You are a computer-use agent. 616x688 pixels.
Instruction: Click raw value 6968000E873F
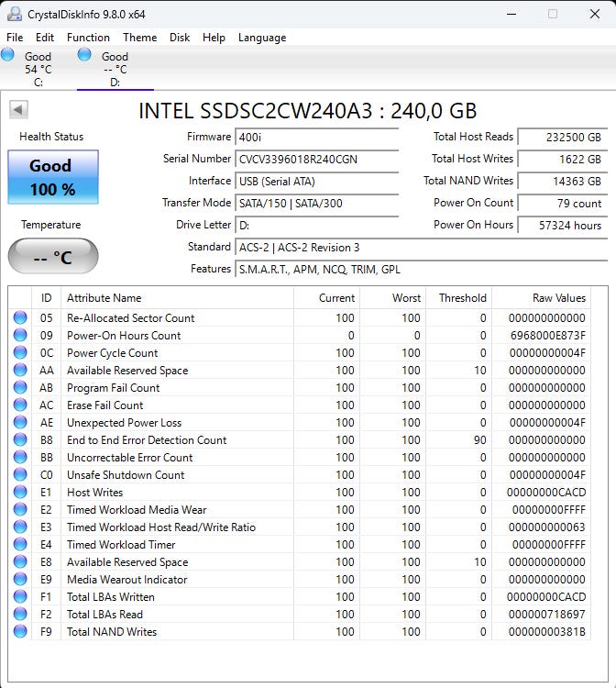[x=547, y=335]
